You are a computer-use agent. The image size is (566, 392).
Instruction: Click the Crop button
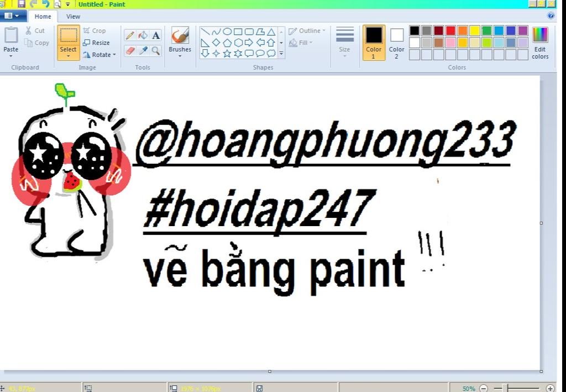click(x=94, y=31)
